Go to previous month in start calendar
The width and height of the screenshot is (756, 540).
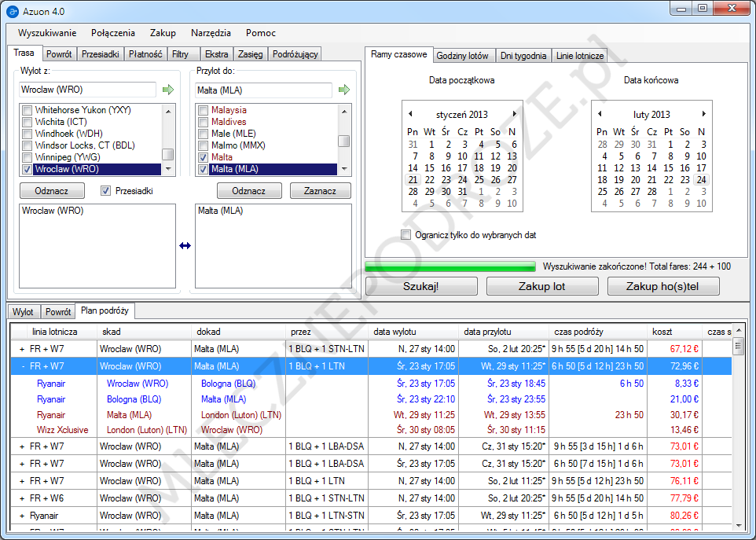[x=410, y=115]
